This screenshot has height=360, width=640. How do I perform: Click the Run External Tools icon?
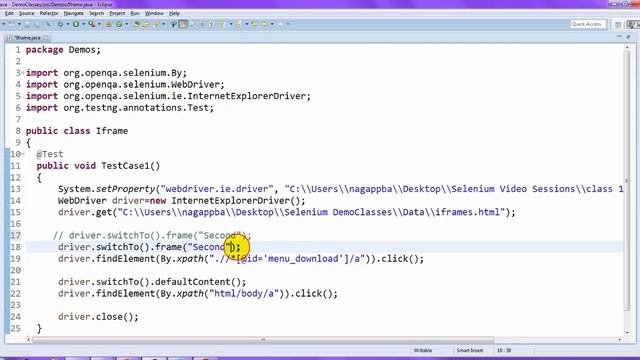(92, 24)
